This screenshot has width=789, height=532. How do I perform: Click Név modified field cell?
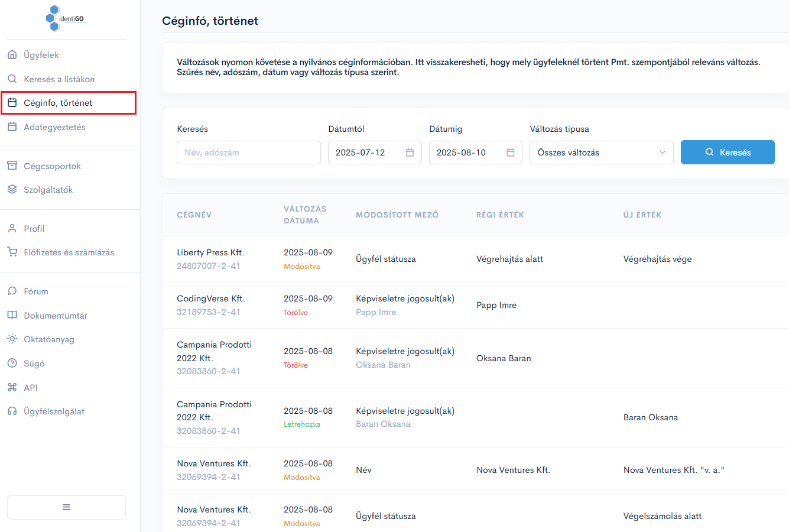pyautogui.click(x=363, y=470)
